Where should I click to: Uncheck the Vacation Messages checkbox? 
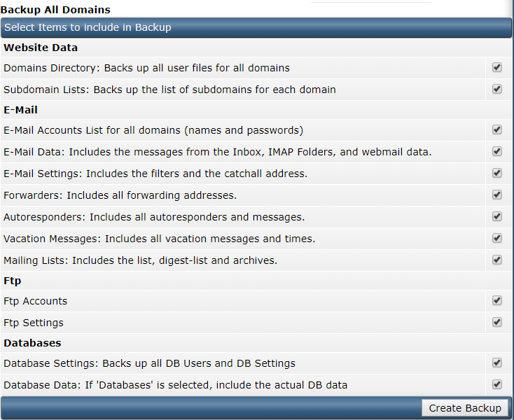497,238
